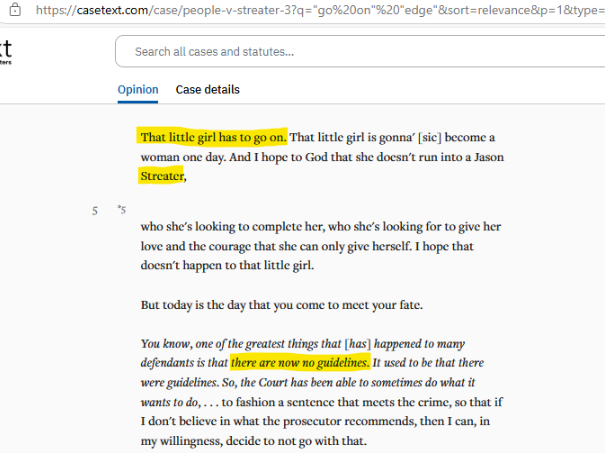Switch to the Opinion tab
Image resolution: width=605 pixels, height=453 pixels.
(138, 90)
